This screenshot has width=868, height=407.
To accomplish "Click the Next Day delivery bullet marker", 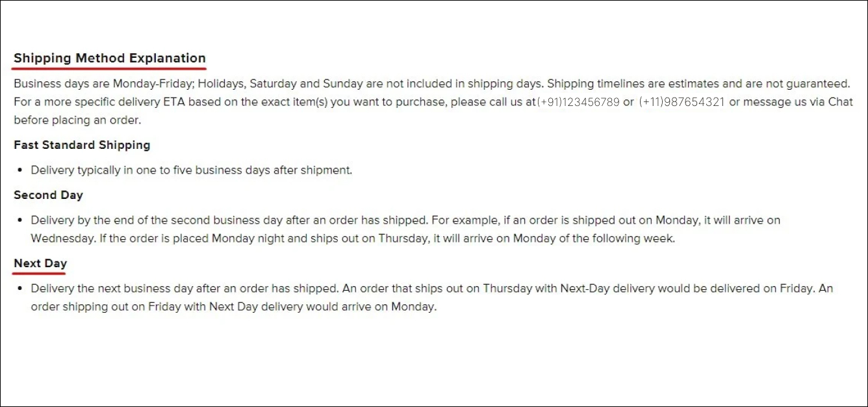I will [21, 288].
